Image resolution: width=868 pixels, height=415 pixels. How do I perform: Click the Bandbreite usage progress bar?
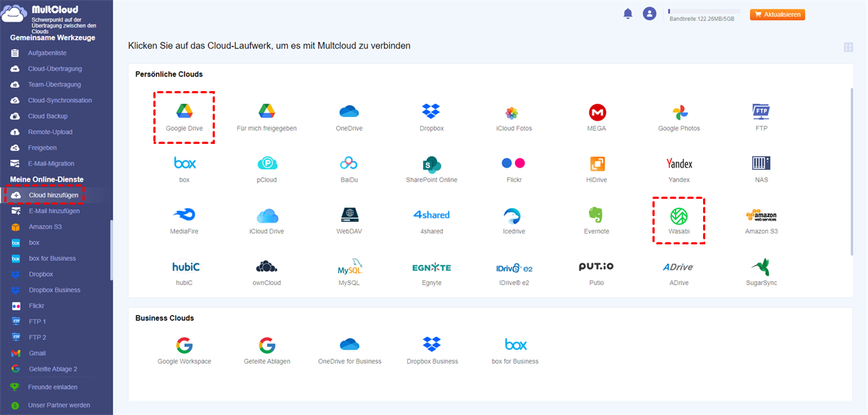pyautogui.click(x=704, y=11)
